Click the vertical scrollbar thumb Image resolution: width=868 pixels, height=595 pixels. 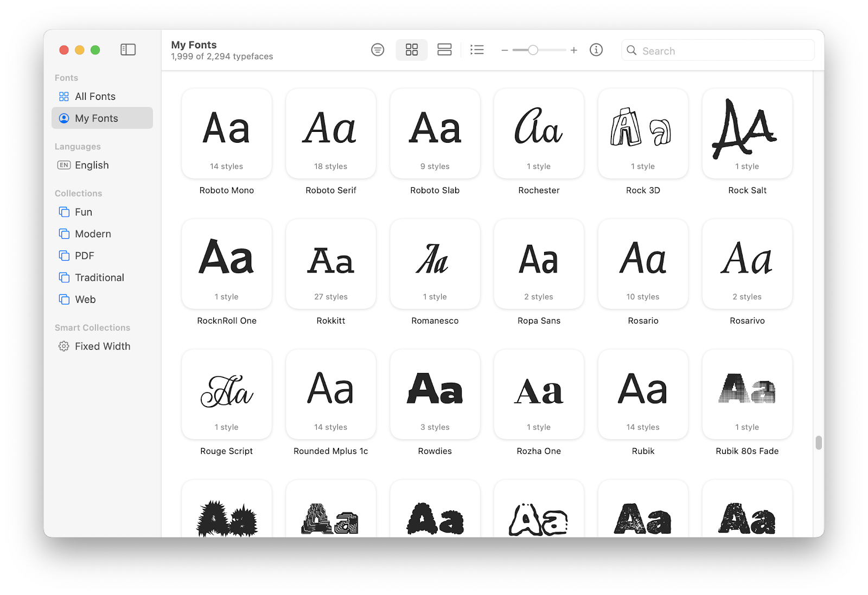click(x=819, y=443)
